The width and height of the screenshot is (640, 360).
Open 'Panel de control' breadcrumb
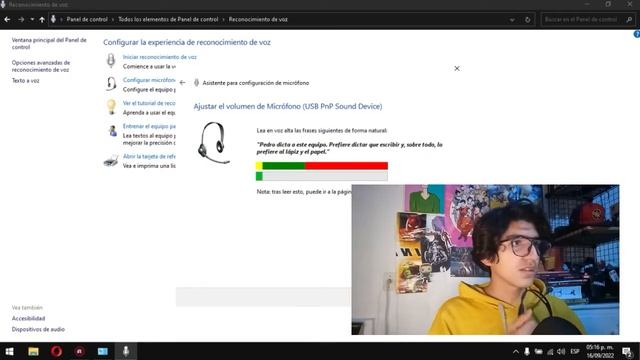[87, 20]
